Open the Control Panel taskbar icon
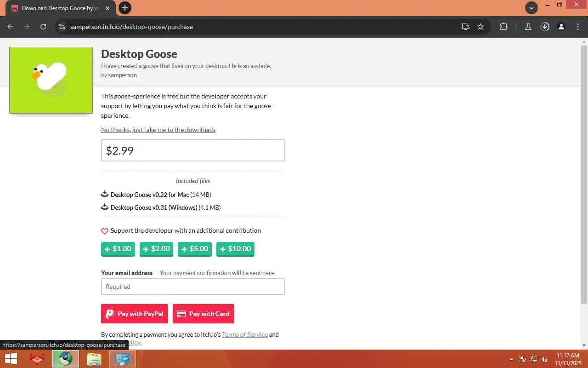Image resolution: width=588 pixels, height=368 pixels. click(x=123, y=359)
